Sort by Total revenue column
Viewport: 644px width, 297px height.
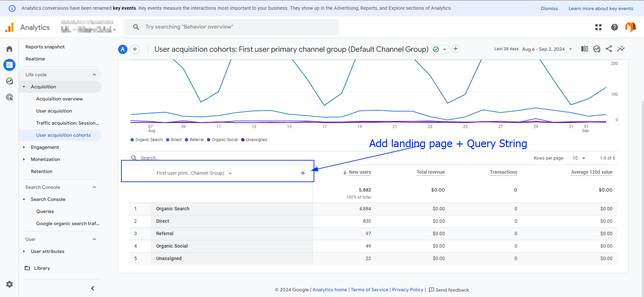[431, 172]
